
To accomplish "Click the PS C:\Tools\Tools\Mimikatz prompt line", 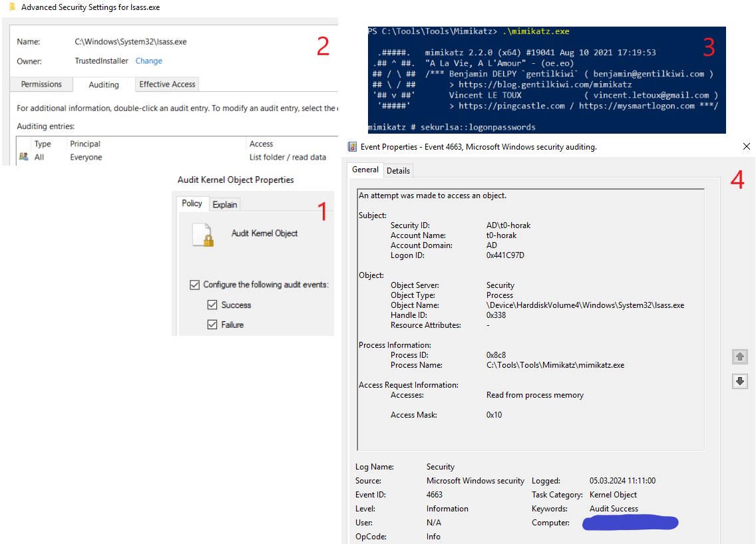I will pyautogui.click(x=469, y=31).
